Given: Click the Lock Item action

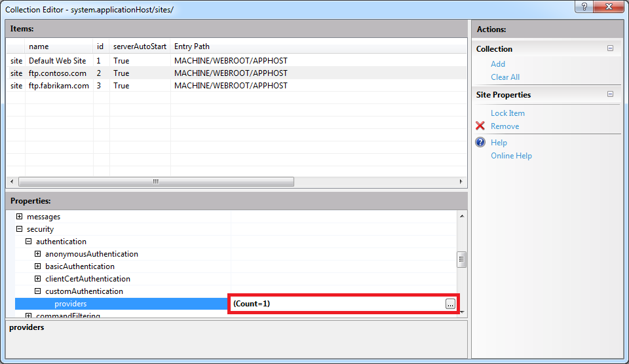Looking at the screenshot, I should pos(507,113).
